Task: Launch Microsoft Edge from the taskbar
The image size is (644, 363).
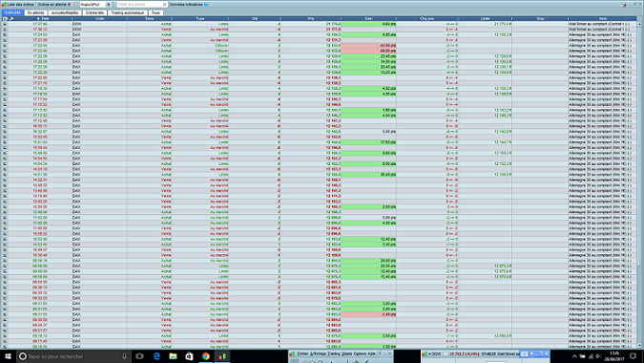Action: [x=156, y=356]
